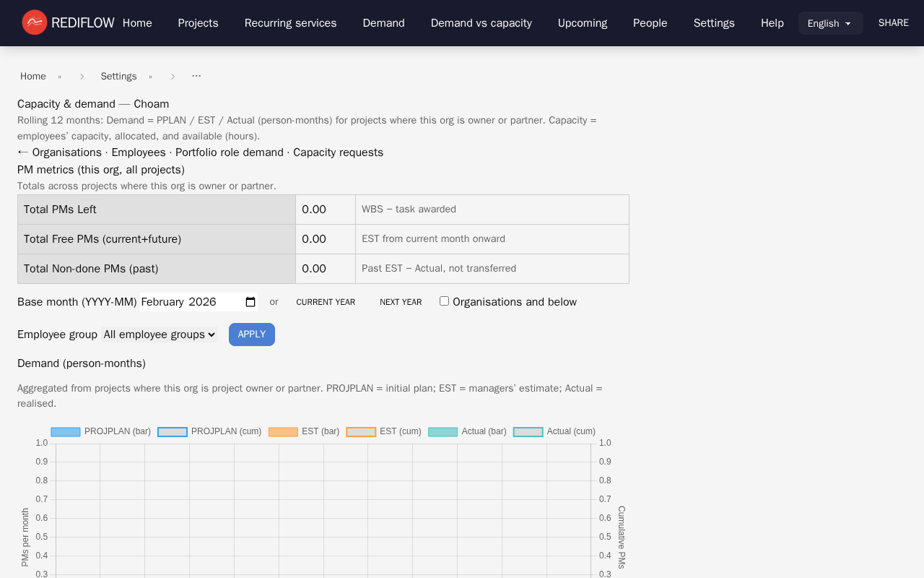This screenshot has width=924, height=578.
Task: Open the English language dropdown
Action: [x=830, y=23]
